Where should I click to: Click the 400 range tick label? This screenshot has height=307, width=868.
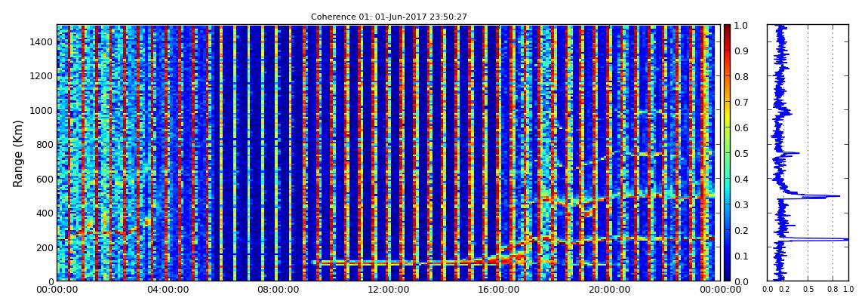43,213
